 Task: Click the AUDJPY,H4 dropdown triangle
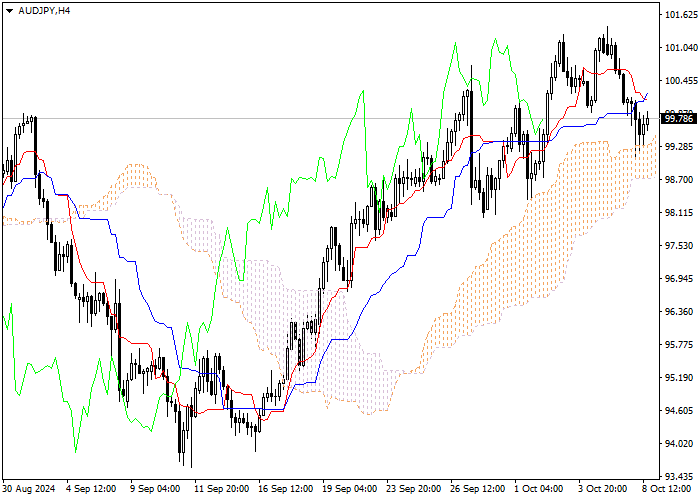pyautogui.click(x=9, y=11)
